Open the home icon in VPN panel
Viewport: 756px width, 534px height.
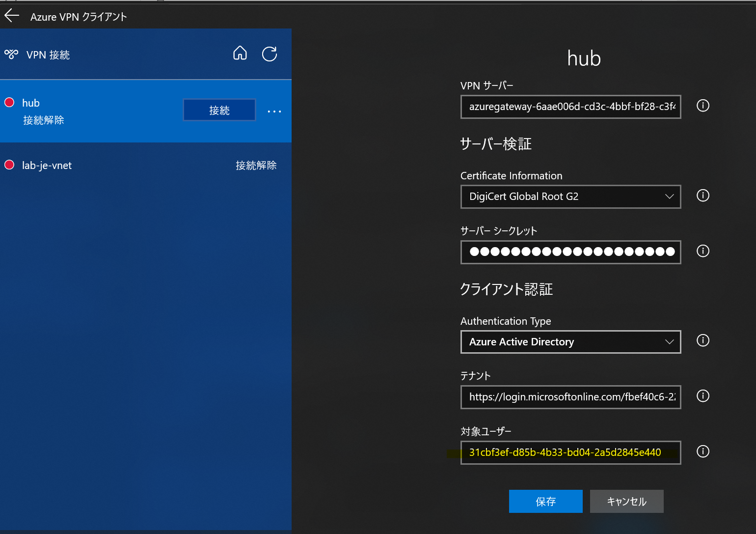(x=240, y=53)
